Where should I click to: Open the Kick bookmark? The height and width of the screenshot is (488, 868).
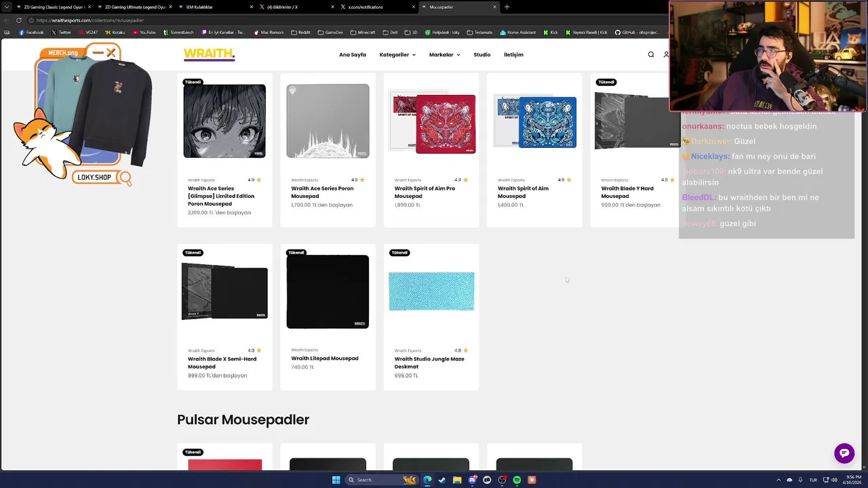point(551,33)
